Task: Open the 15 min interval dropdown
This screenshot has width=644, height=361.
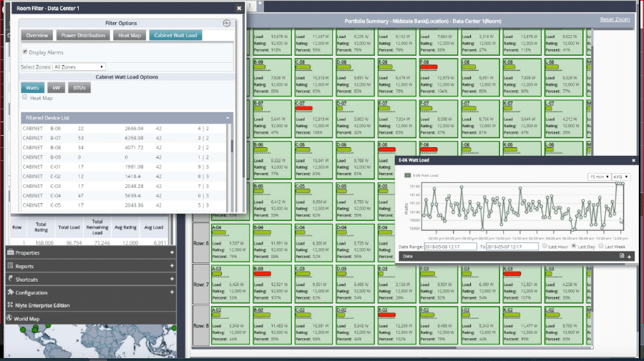Action: (x=597, y=177)
